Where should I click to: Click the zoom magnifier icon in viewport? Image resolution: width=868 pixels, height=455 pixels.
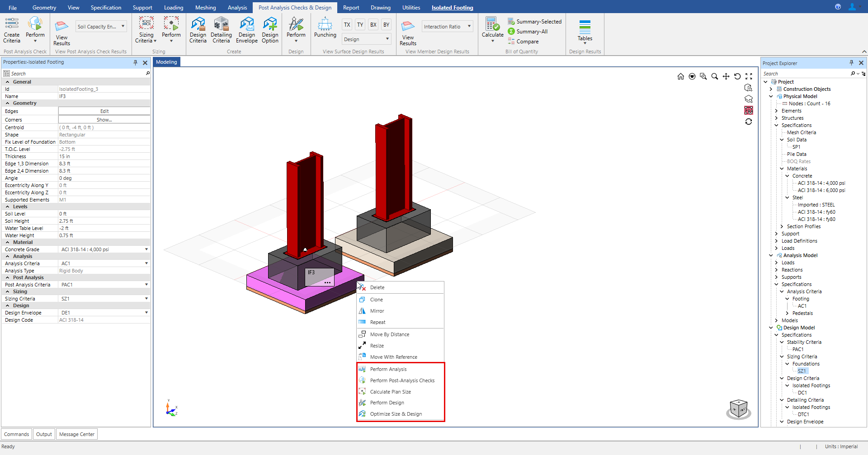(714, 76)
